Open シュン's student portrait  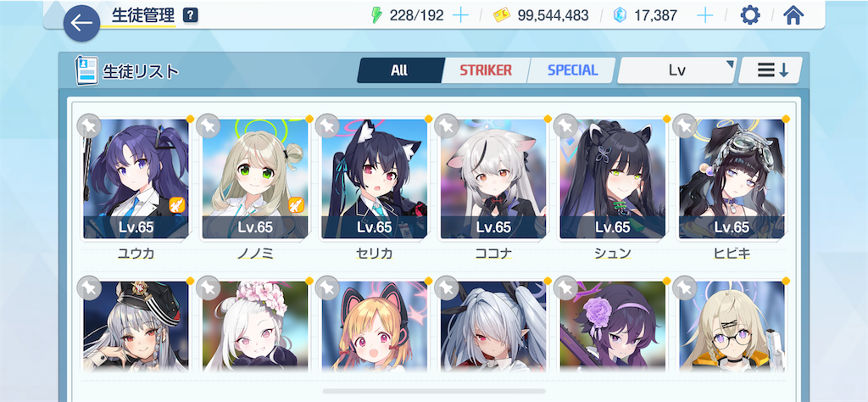coord(612,178)
